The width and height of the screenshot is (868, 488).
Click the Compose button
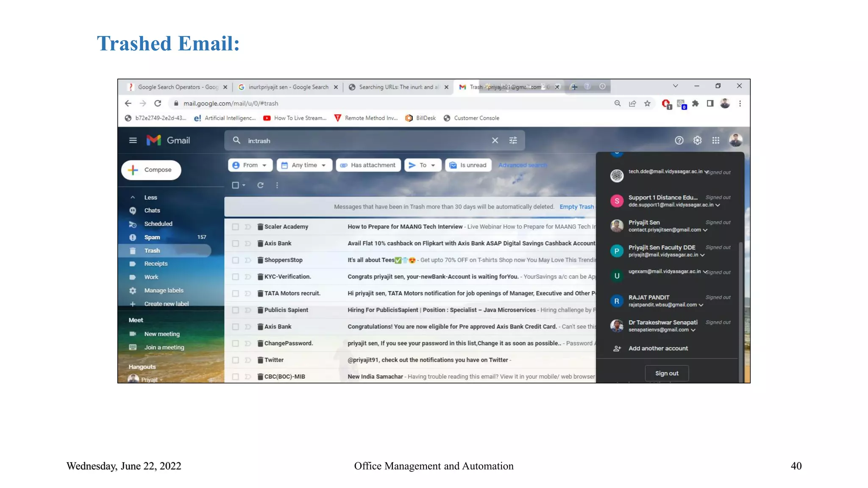(x=151, y=170)
